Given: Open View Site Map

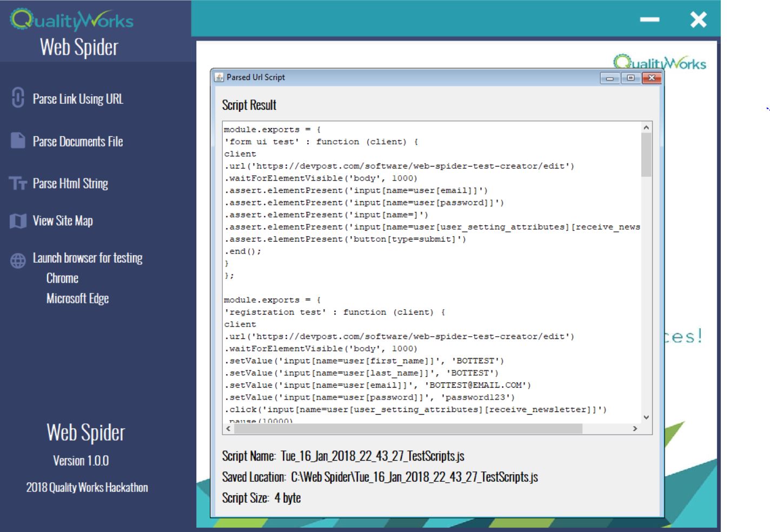Looking at the screenshot, I should [63, 221].
